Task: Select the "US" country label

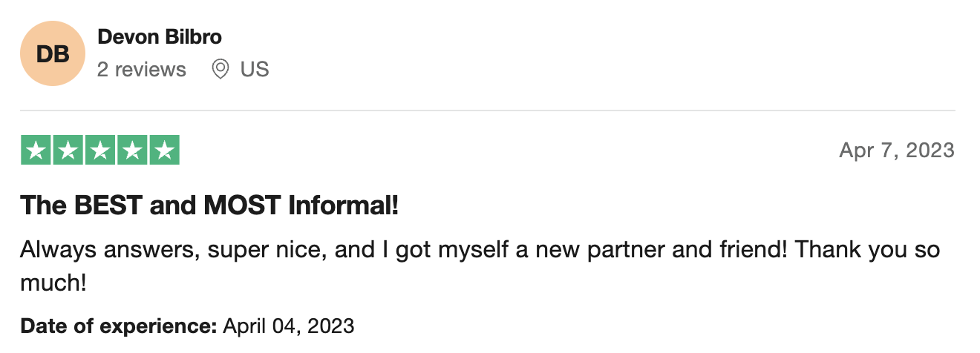Action: (255, 70)
